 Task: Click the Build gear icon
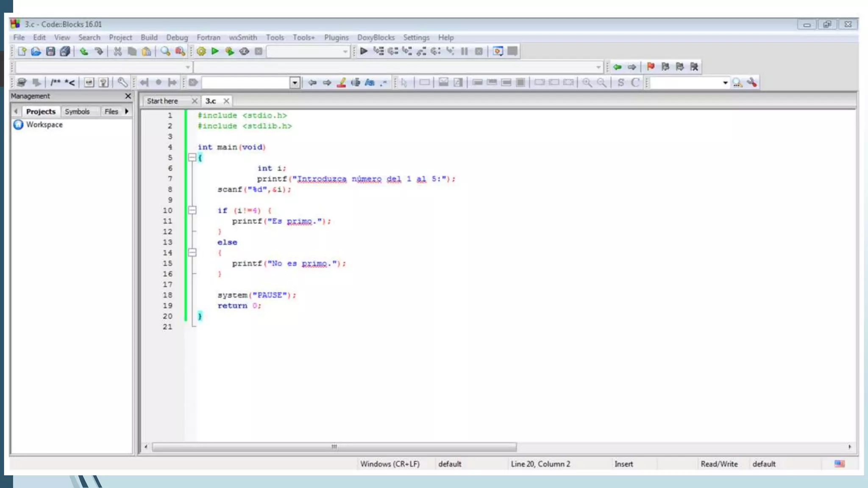[x=201, y=51]
